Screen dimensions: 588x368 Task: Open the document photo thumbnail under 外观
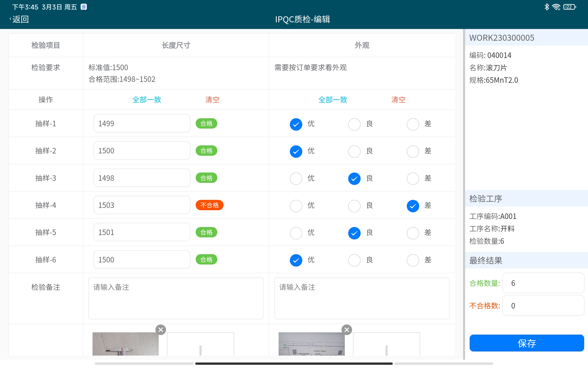(x=311, y=344)
